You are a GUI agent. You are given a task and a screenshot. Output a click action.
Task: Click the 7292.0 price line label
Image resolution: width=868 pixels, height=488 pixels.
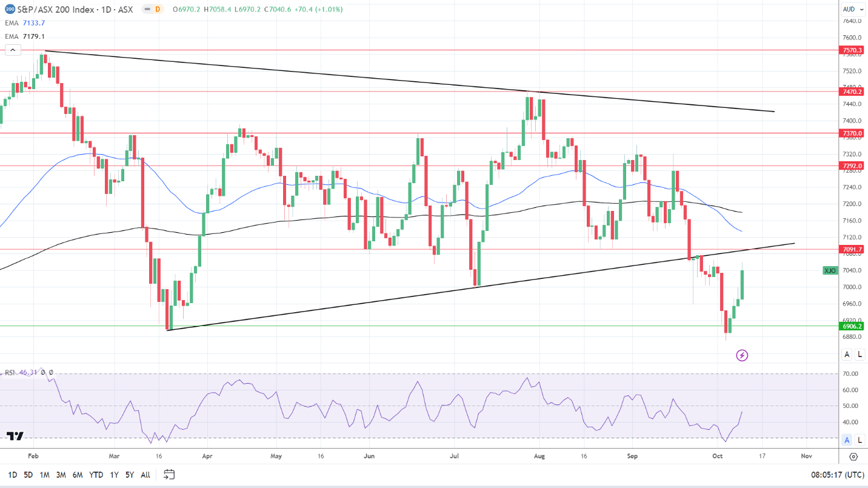pos(852,165)
